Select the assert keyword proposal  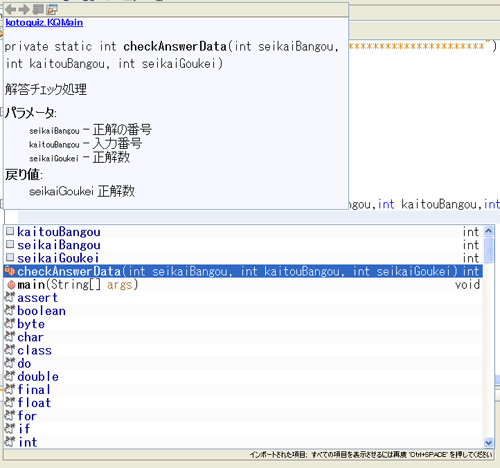pyautogui.click(x=243, y=297)
